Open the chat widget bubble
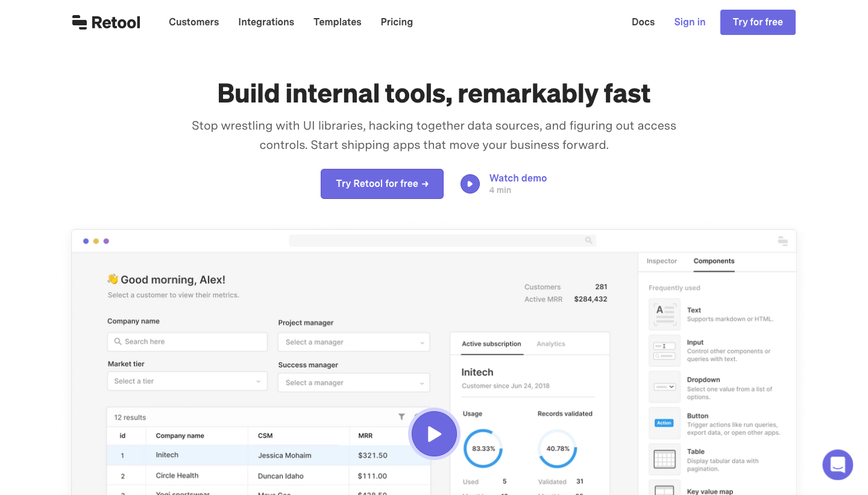 pos(838,465)
